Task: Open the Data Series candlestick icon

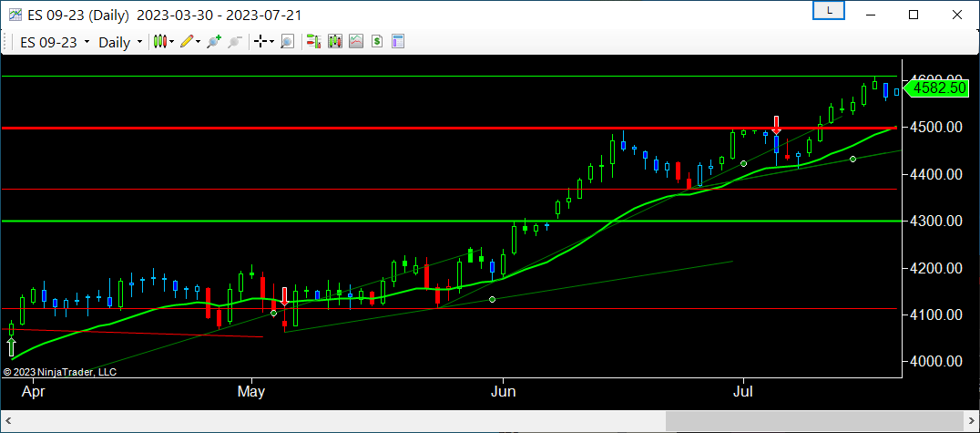Action: tap(335, 42)
